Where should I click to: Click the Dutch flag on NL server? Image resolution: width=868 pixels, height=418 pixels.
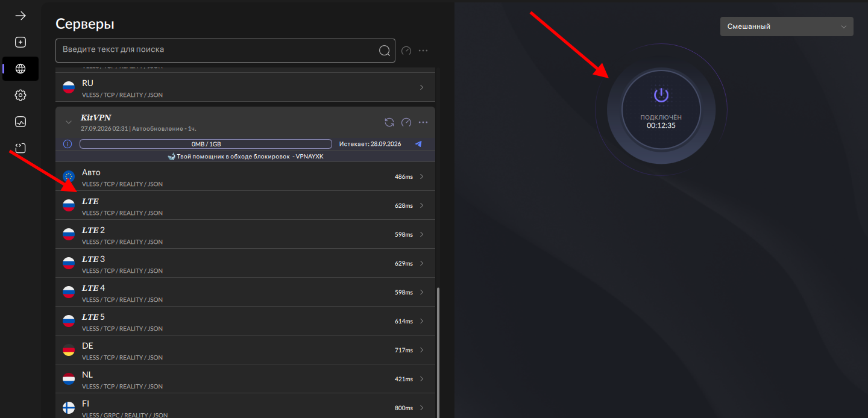click(x=69, y=379)
